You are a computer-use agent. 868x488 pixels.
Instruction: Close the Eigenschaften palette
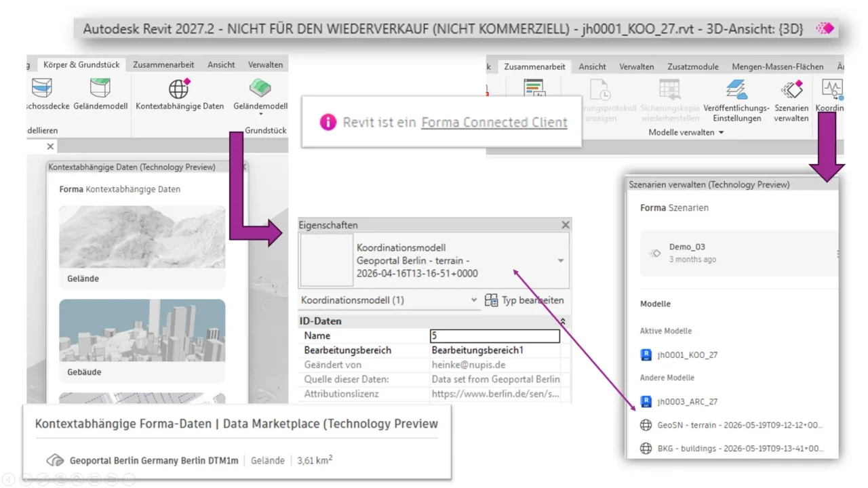566,225
